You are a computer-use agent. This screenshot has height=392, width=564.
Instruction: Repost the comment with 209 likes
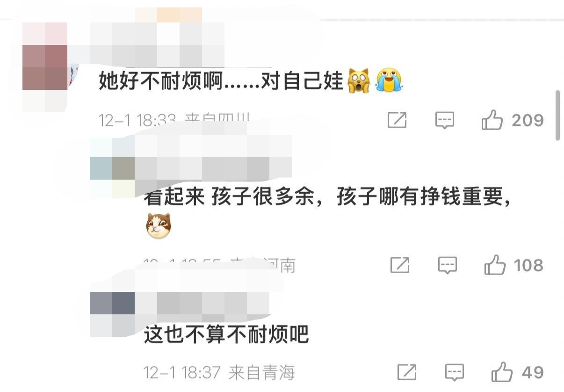(397, 121)
